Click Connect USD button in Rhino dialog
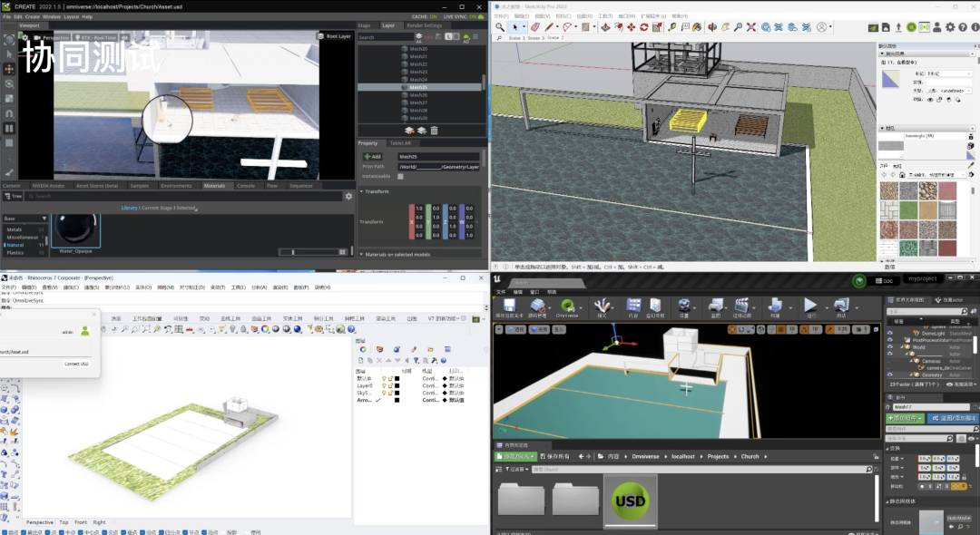The height and width of the screenshot is (535, 980). click(76, 364)
